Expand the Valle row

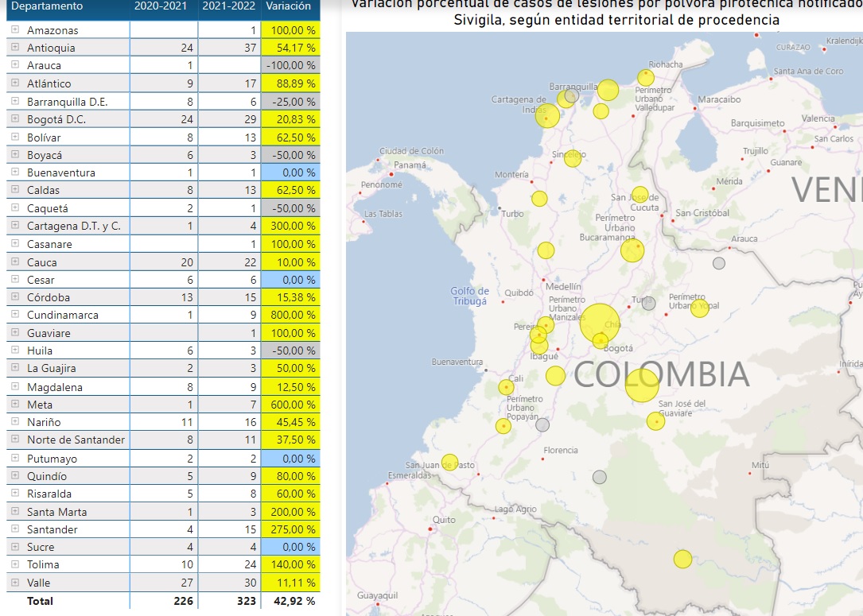click(x=15, y=582)
